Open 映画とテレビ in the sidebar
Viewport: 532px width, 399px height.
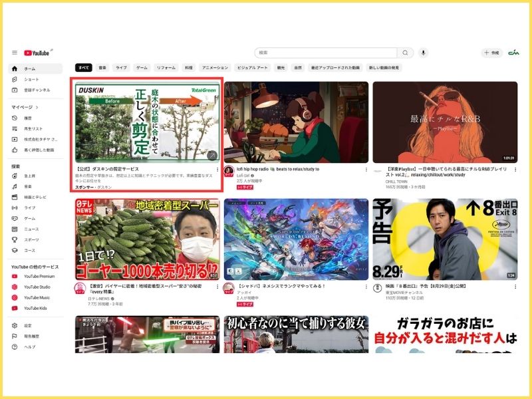(x=35, y=197)
